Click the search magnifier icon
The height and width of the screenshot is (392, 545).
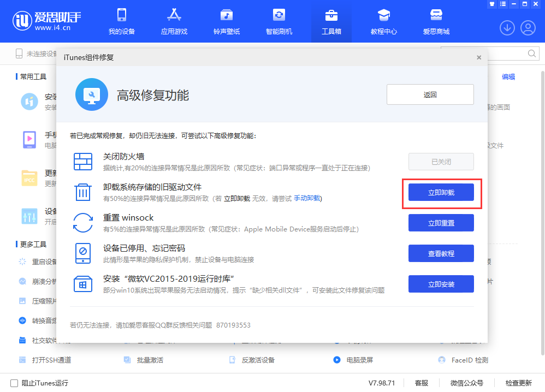tap(532, 54)
